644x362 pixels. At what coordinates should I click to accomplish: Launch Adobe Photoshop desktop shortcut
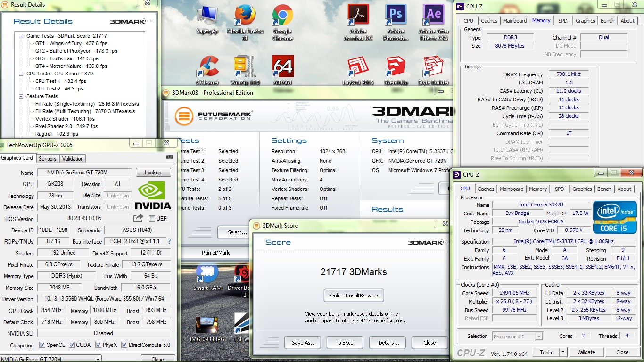click(x=396, y=23)
